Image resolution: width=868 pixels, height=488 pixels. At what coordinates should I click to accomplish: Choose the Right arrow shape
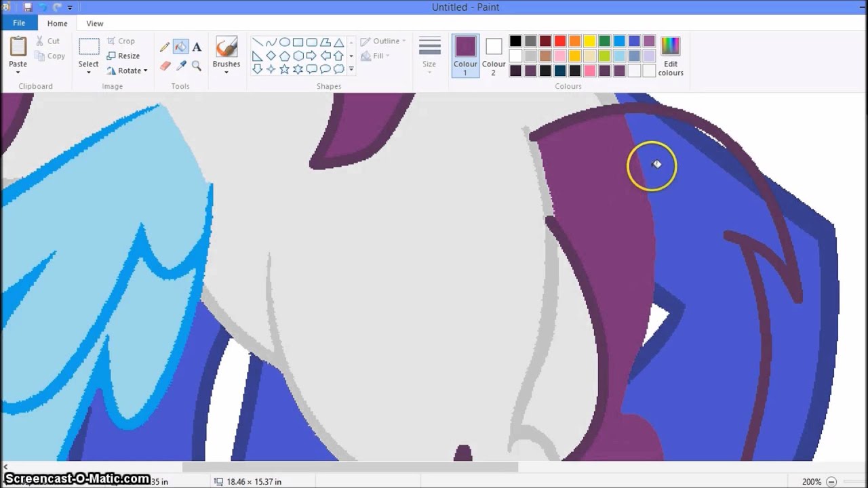[x=312, y=56]
